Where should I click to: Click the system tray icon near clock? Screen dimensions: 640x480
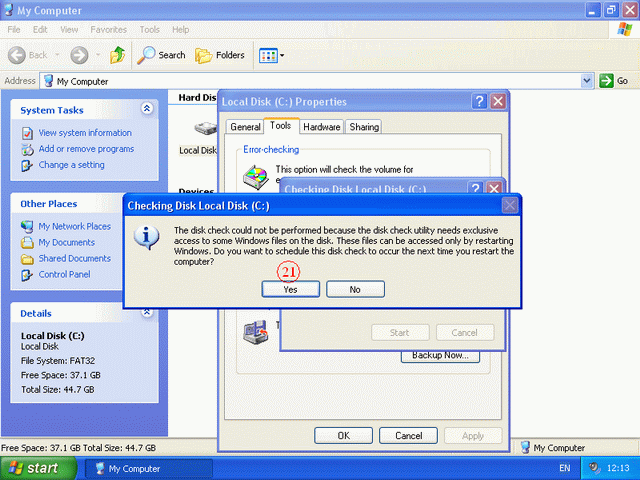595,468
